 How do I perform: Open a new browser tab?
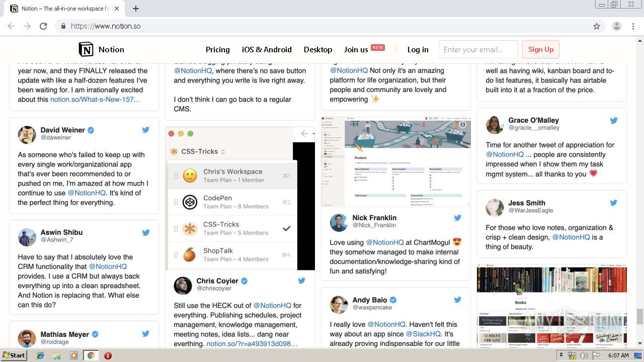click(x=136, y=9)
